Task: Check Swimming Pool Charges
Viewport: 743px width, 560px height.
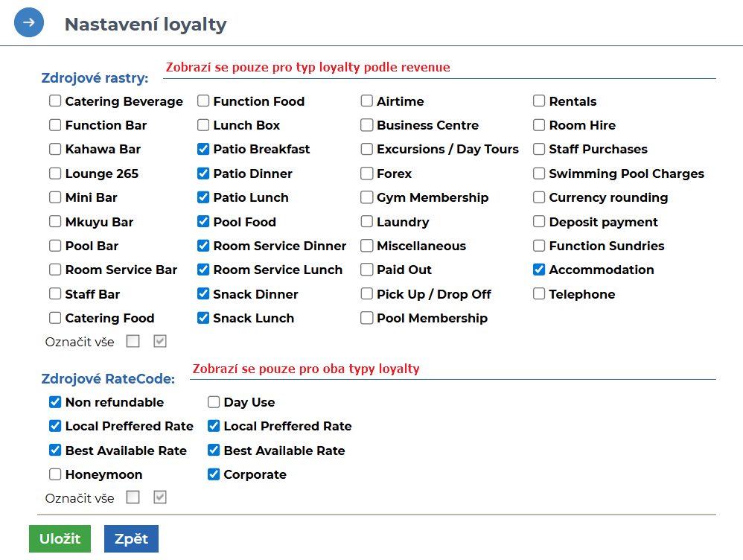Action: click(539, 173)
